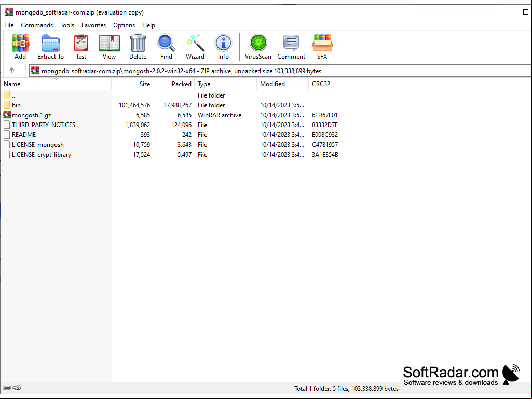The height and width of the screenshot is (399, 532).
Task: Create SFX archive icon
Action: (322, 44)
